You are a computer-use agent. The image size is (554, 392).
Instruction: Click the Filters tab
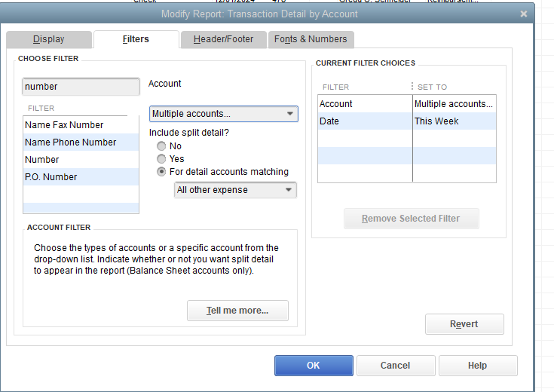click(136, 39)
